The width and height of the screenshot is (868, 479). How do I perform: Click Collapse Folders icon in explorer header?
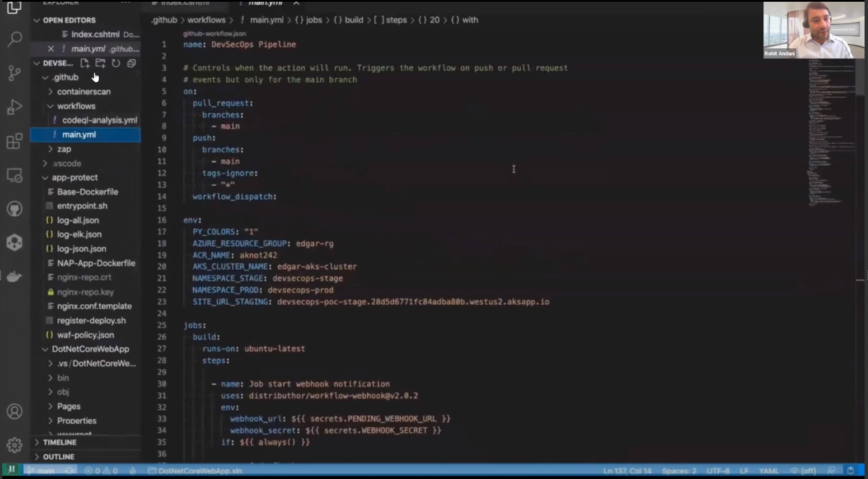tap(131, 63)
